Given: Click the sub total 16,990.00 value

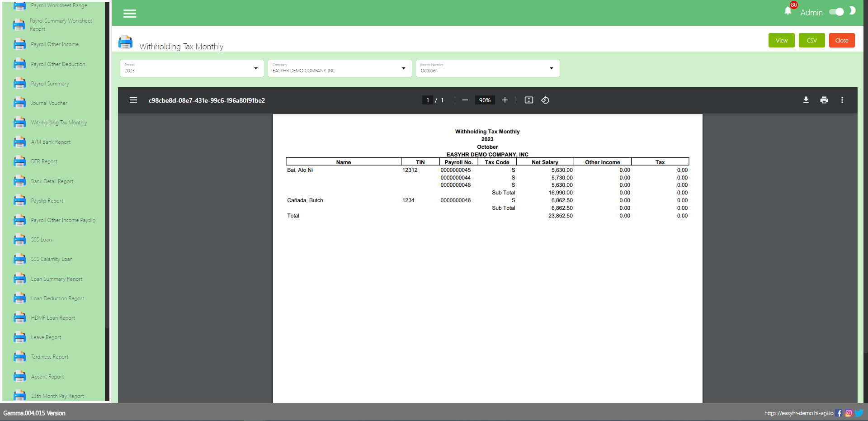Looking at the screenshot, I should tap(560, 193).
